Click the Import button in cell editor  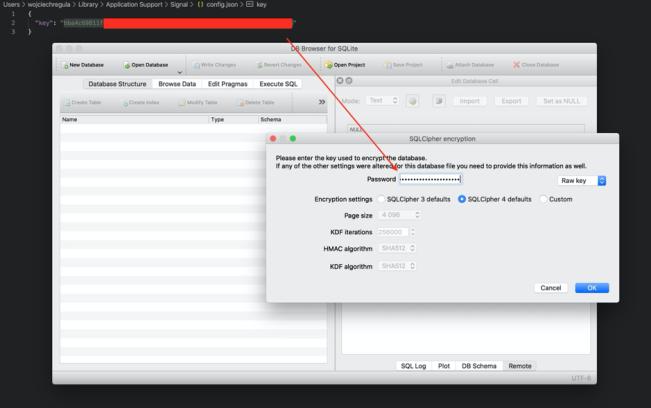point(470,101)
